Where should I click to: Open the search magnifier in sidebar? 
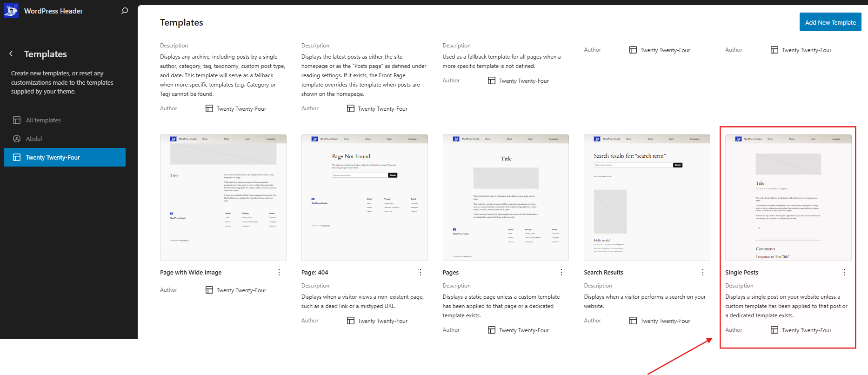pos(124,11)
